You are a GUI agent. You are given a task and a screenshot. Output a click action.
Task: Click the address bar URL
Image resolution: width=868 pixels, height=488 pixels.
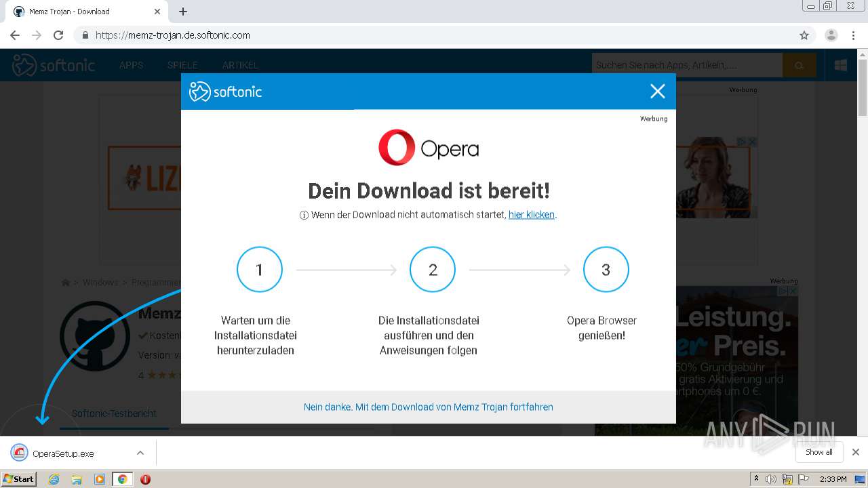173,35
